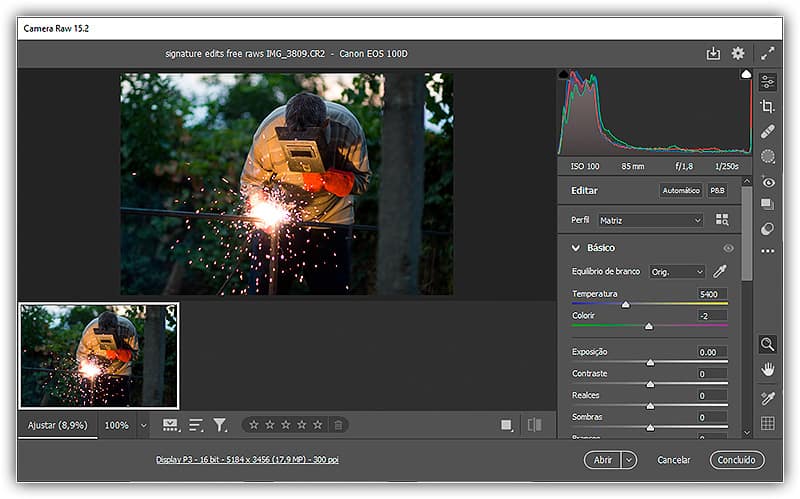Click the Realces slider handle
This screenshot has height=499, width=800.
click(650, 406)
